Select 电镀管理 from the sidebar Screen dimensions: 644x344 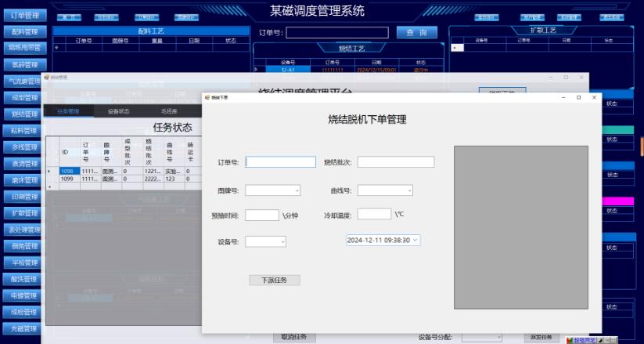click(x=23, y=295)
